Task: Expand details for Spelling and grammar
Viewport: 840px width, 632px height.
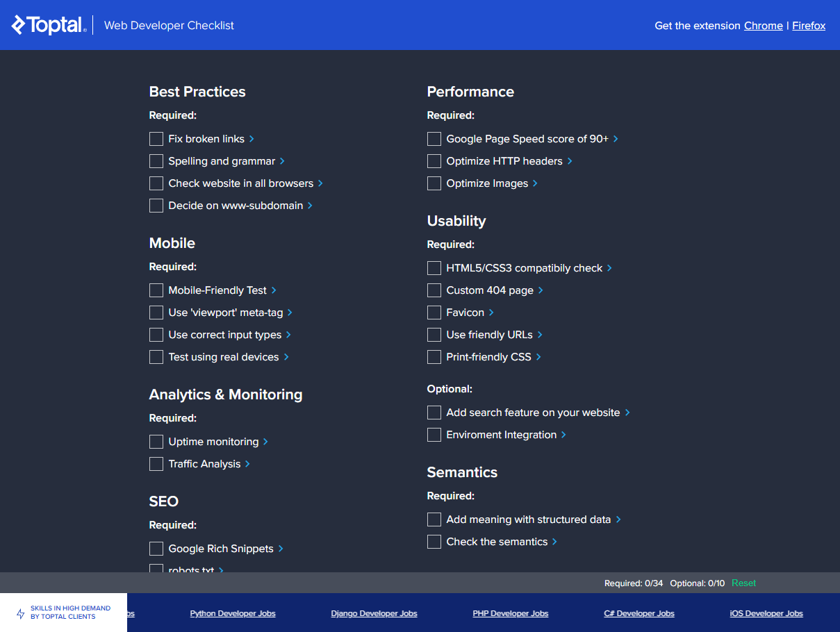Action: [282, 161]
